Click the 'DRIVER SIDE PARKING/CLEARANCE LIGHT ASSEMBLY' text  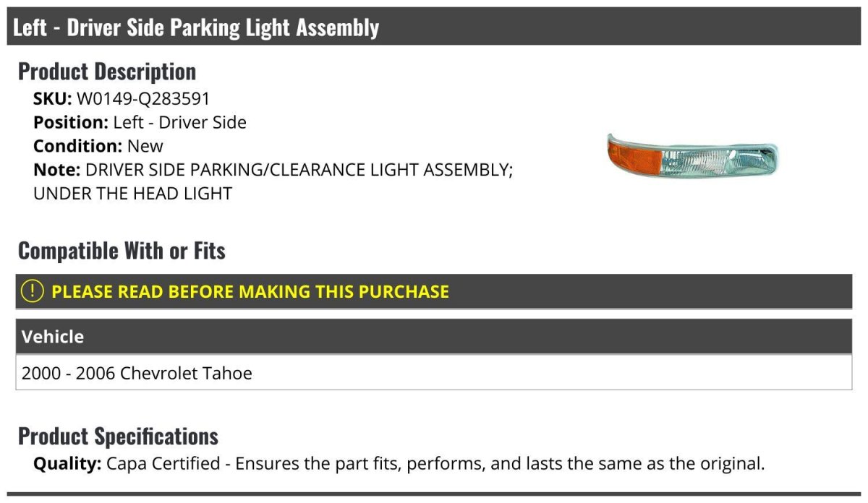(x=297, y=171)
